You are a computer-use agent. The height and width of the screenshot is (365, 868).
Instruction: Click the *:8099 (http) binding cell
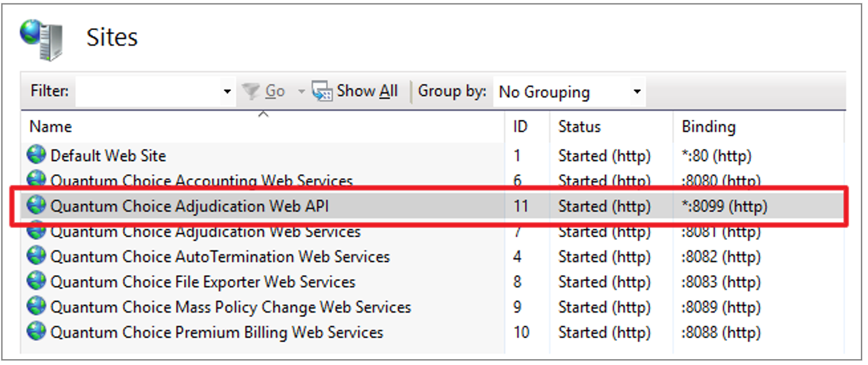pos(725,206)
